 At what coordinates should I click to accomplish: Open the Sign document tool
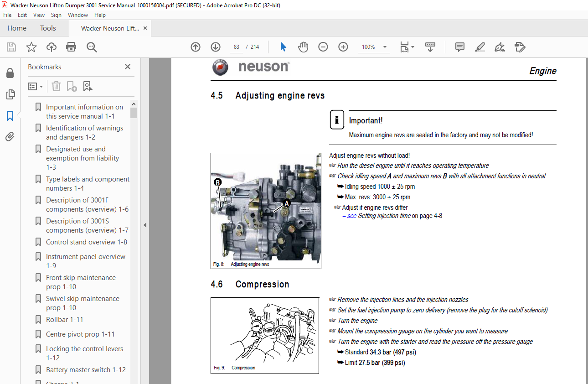[500, 47]
